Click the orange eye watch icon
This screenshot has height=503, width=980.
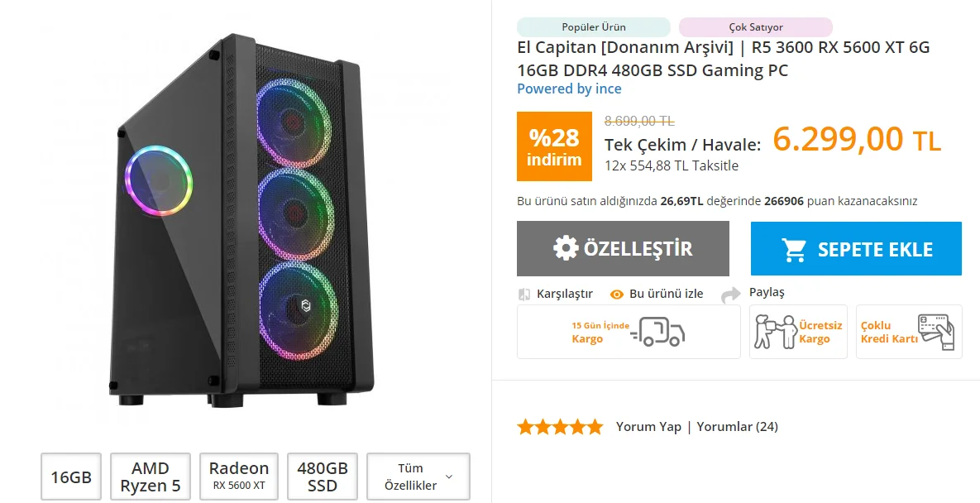click(x=617, y=294)
